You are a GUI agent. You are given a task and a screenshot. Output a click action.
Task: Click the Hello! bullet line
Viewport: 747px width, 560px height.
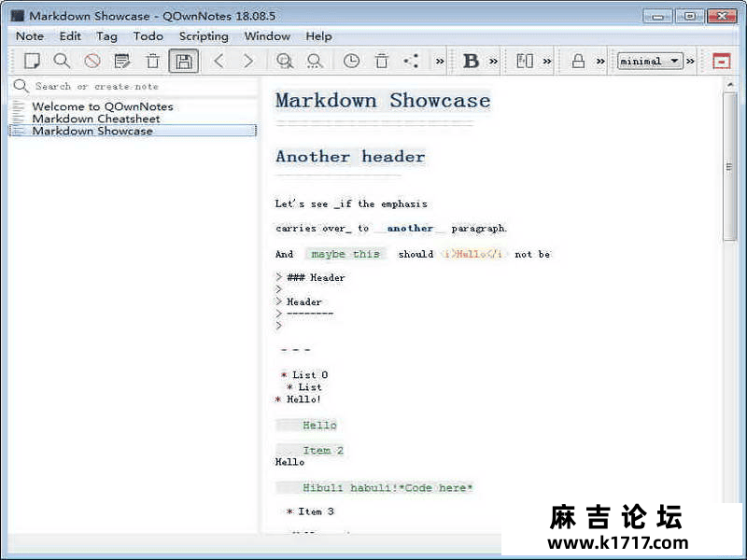299,399
